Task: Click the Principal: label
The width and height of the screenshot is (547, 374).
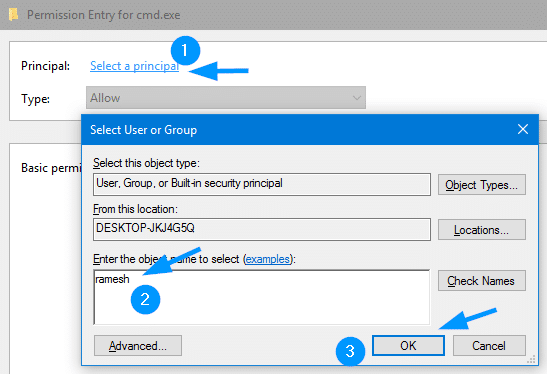Action: (45, 66)
